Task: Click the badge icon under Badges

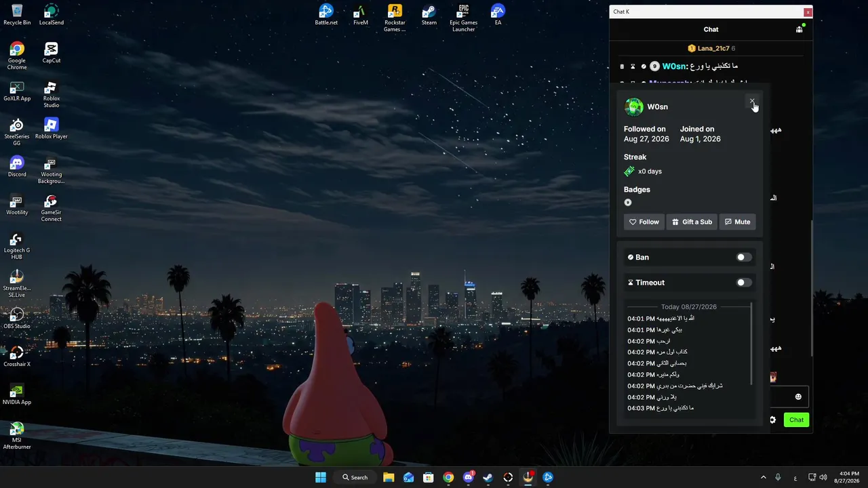Action: coord(628,203)
